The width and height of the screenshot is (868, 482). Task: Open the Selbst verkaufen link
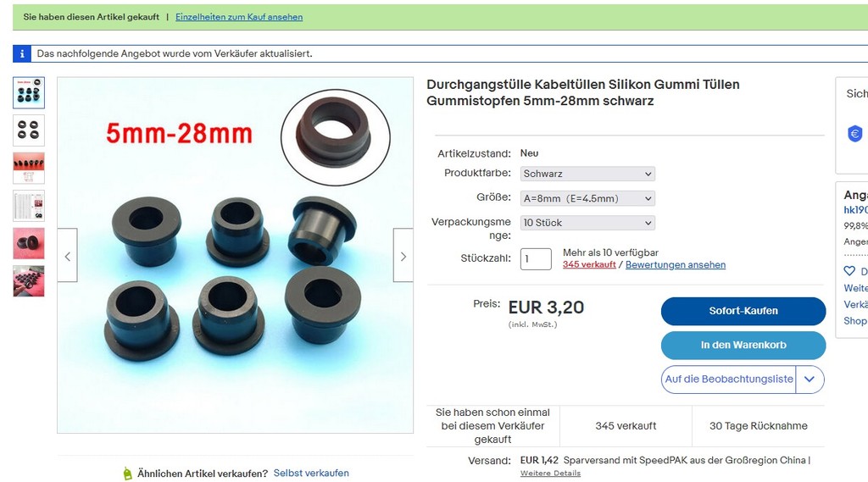[311, 474]
